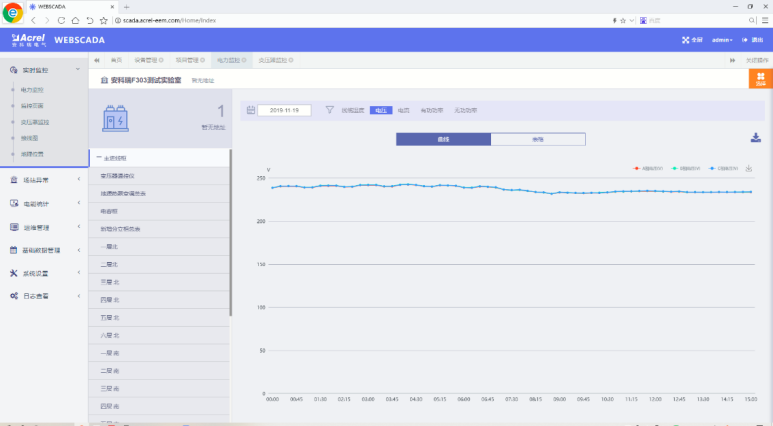The width and height of the screenshot is (773, 426).
Task: Click the wrench icon beside 系统设置
Action: pyautogui.click(x=14, y=273)
